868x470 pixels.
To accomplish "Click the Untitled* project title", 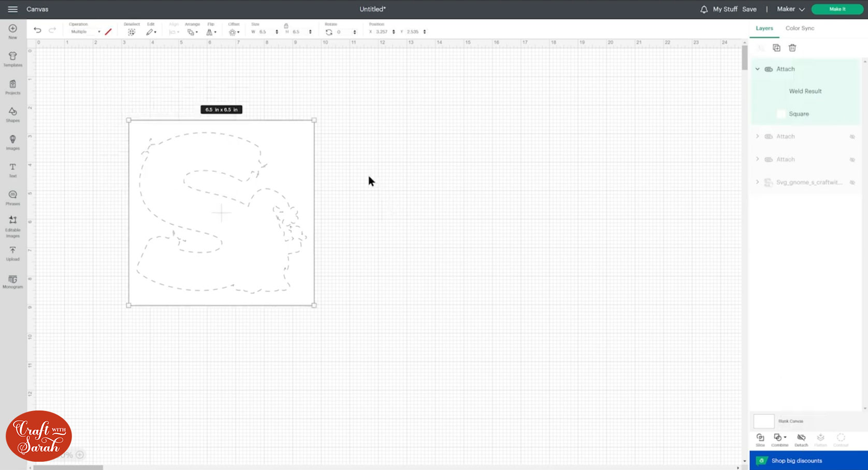I will tap(372, 9).
